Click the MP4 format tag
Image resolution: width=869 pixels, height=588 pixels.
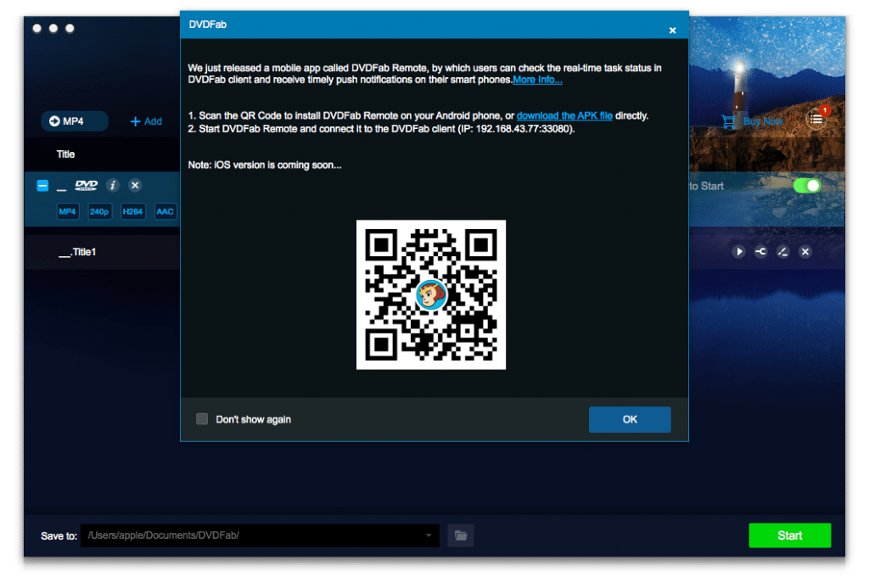[68, 211]
